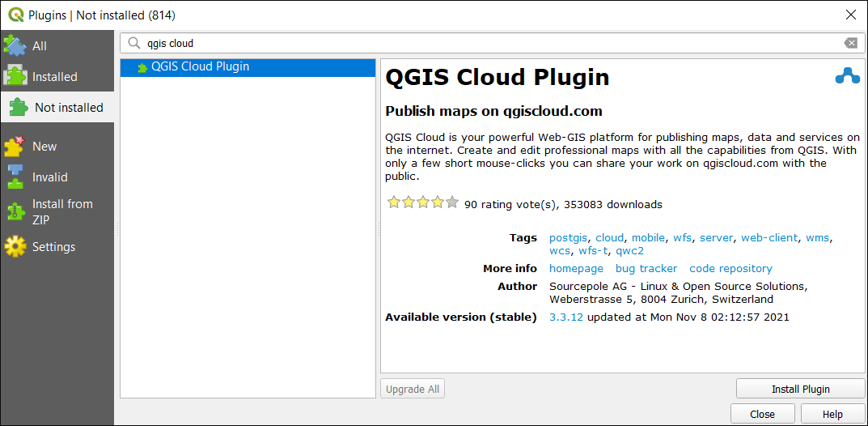Close the Plugins dialog window
868x426 pixels.
coord(851,15)
